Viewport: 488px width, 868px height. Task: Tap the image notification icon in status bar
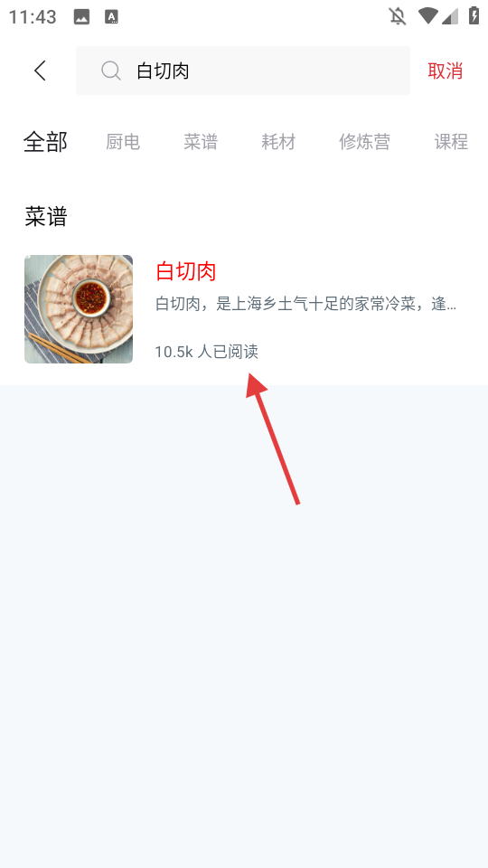[81, 16]
